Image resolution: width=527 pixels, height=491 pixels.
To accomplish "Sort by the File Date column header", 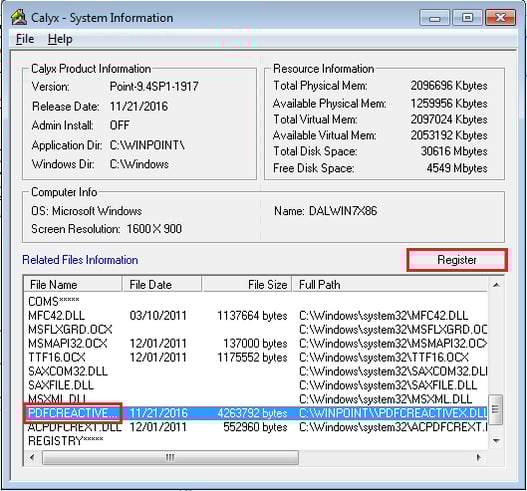I will [x=162, y=284].
